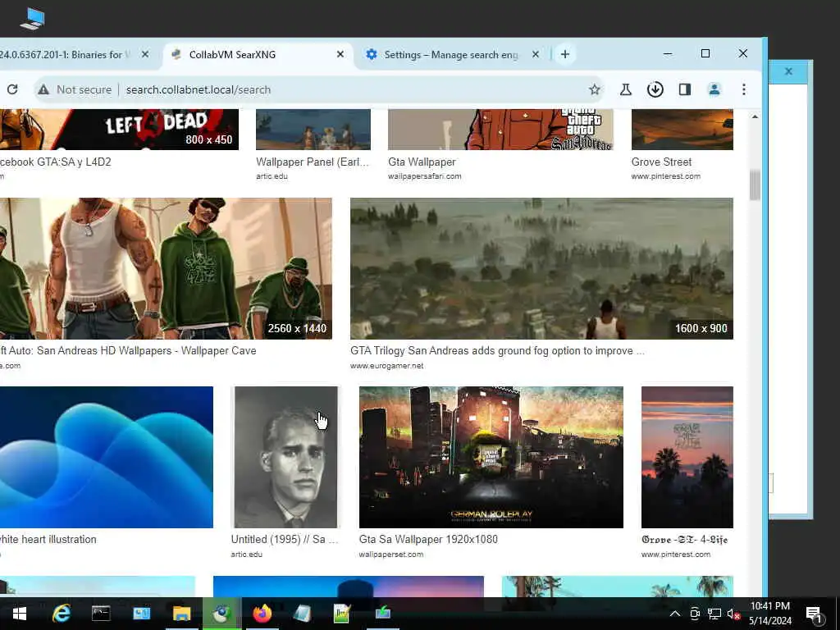
Task: Open the network tray icon
Action: [714, 614]
